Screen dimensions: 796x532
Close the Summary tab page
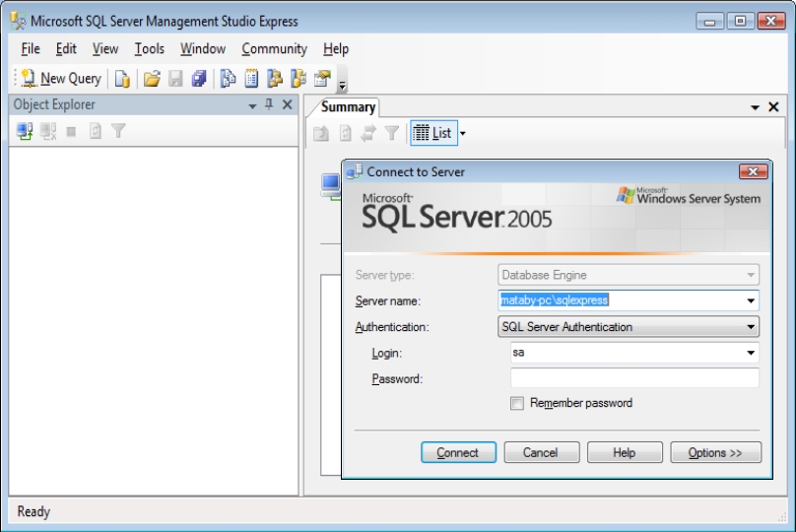pos(773,107)
